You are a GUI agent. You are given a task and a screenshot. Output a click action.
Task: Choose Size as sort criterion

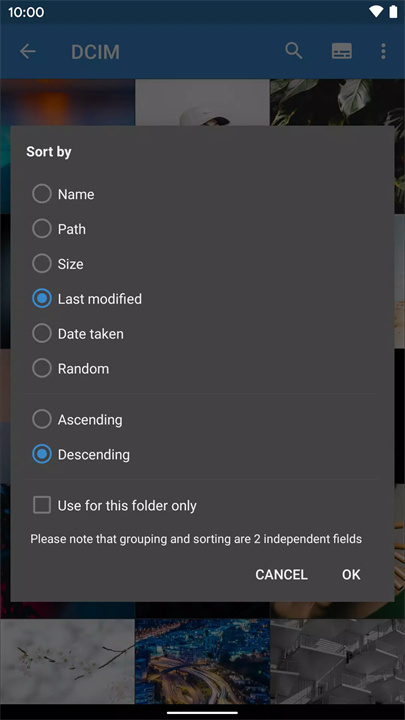pos(58,264)
